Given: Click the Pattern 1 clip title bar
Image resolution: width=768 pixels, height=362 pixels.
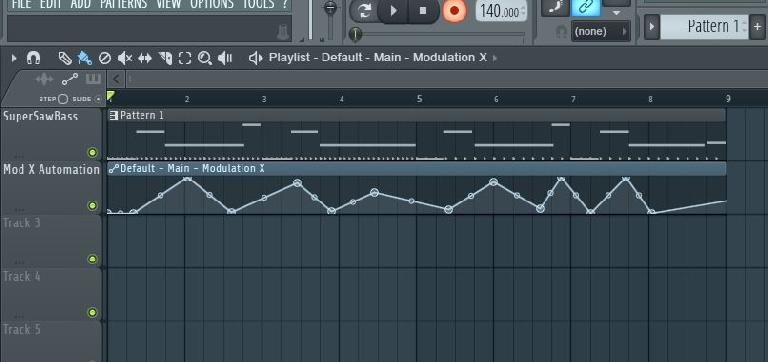Looking at the screenshot, I should coord(416,116).
